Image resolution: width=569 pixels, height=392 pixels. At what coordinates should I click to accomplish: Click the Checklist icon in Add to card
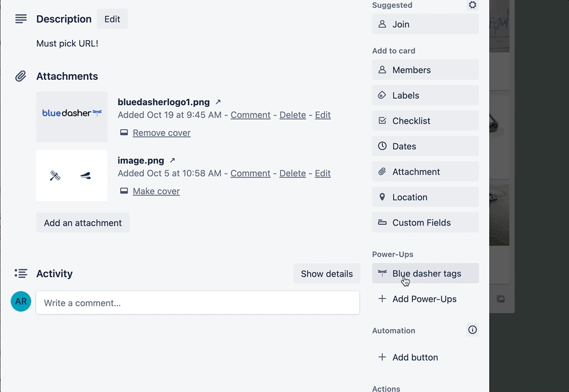click(382, 120)
